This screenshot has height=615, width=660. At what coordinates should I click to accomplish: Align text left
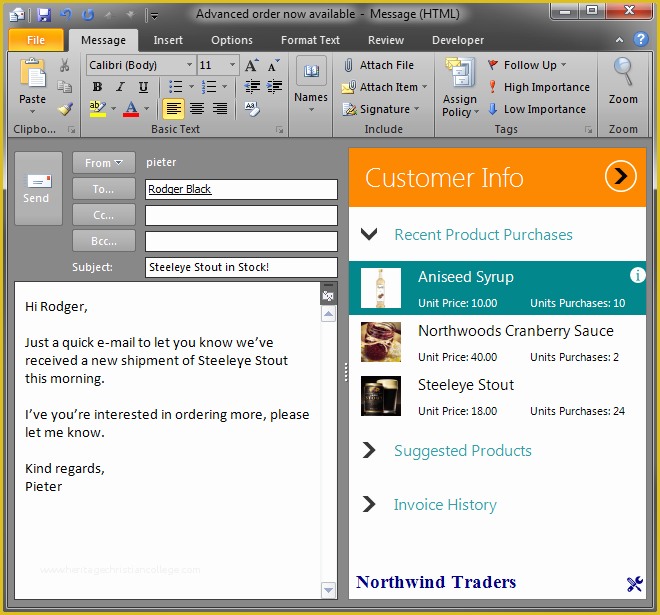point(173,109)
